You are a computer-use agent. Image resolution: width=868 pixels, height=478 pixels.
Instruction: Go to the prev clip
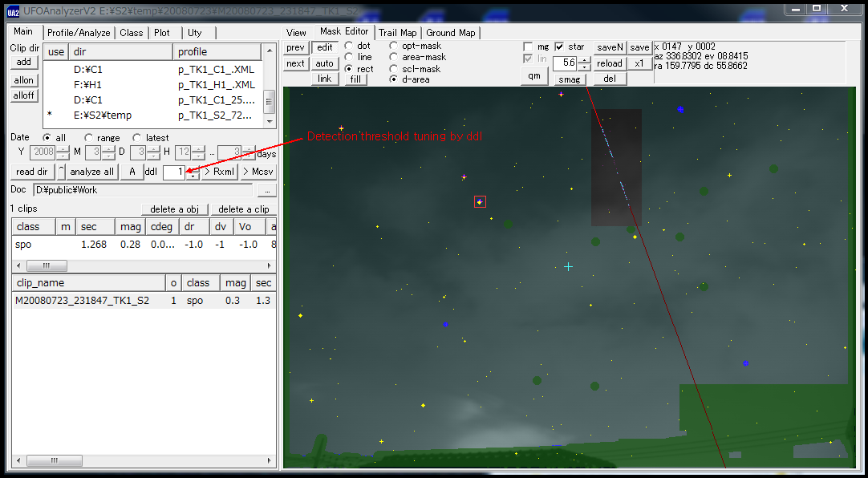pos(295,48)
